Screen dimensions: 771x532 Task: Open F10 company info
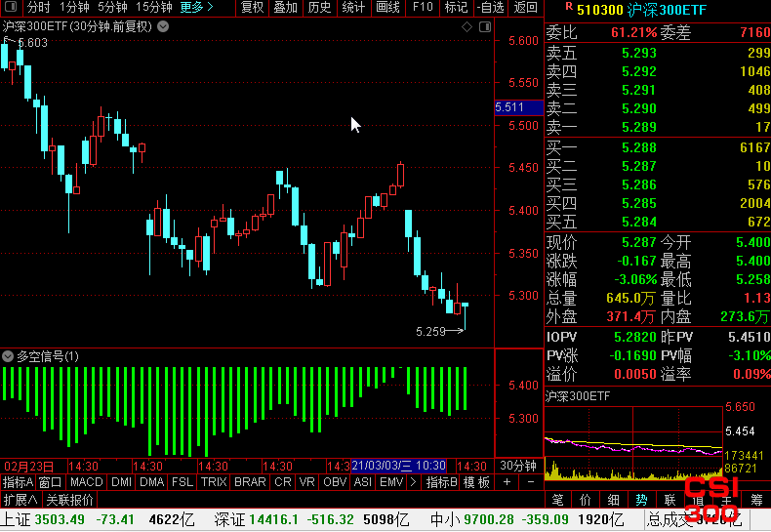coord(423,7)
